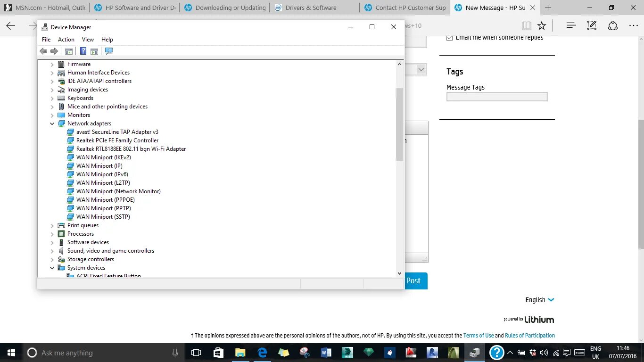
Task: Select the Print queues printer icon
Action: pyautogui.click(x=61, y=225)
